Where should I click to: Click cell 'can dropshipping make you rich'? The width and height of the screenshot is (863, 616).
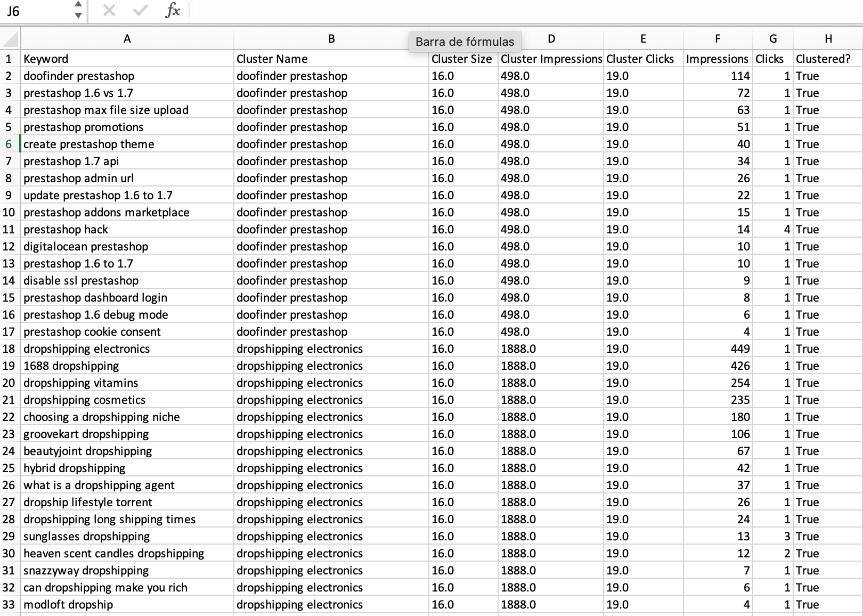tap(127, 587)
